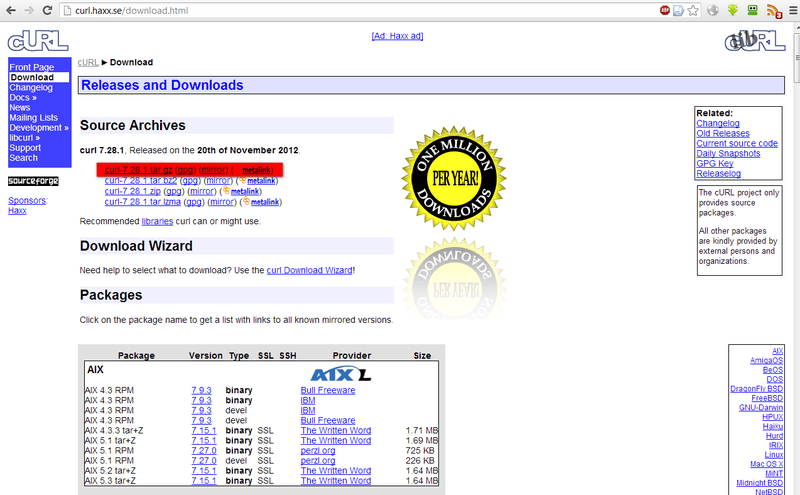Click the globe extension icon in toolbar
This screenshot has height=495, width=800.
pyautogui.click(x=713, y=10)
